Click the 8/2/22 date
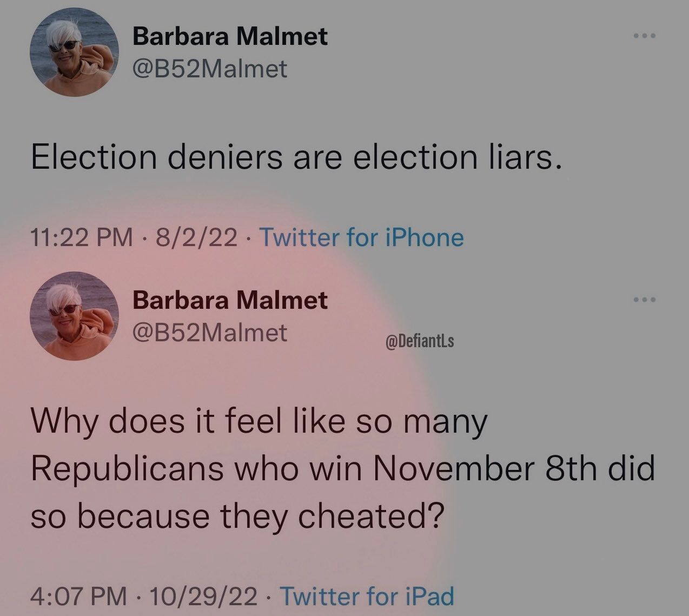This screenshot has height=616, width=689. tap(196, 237)
